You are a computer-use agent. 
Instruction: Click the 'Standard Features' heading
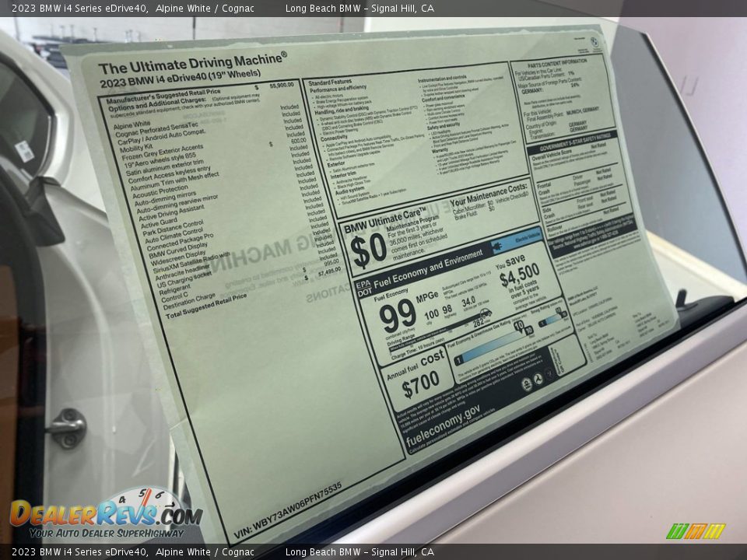(x=330, y=83)
